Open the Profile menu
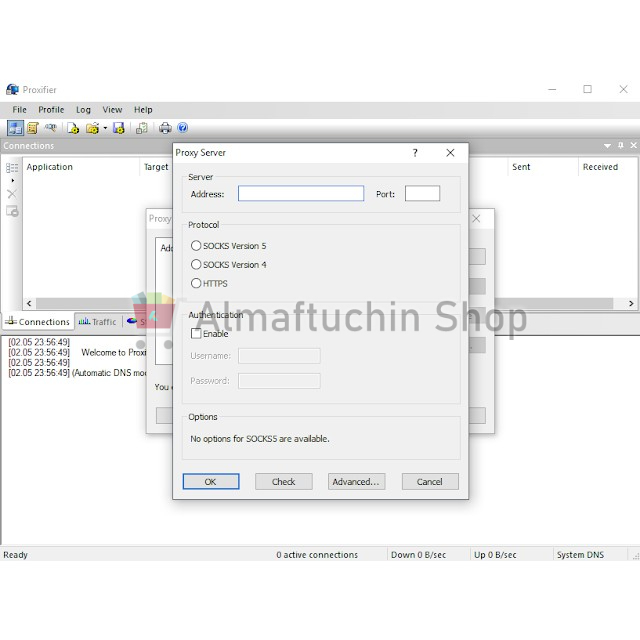The height and width of the screenshot is (640, 640). coord(51,110)
